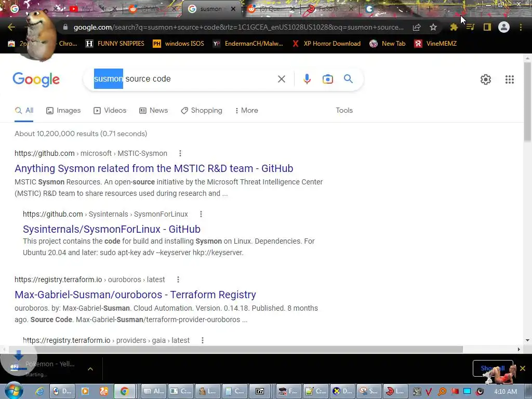Open three-dot options for ouroboros result

pos(178,280)
